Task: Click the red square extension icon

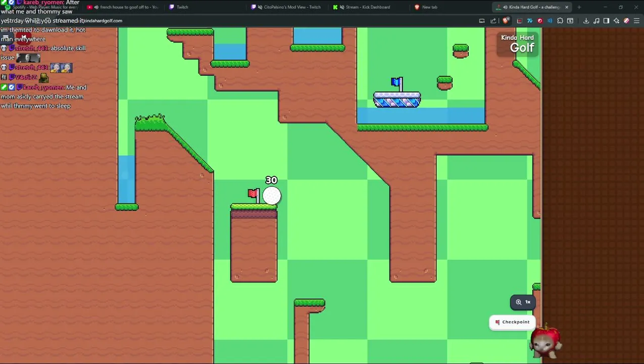Action: click(x=519, y=21)
